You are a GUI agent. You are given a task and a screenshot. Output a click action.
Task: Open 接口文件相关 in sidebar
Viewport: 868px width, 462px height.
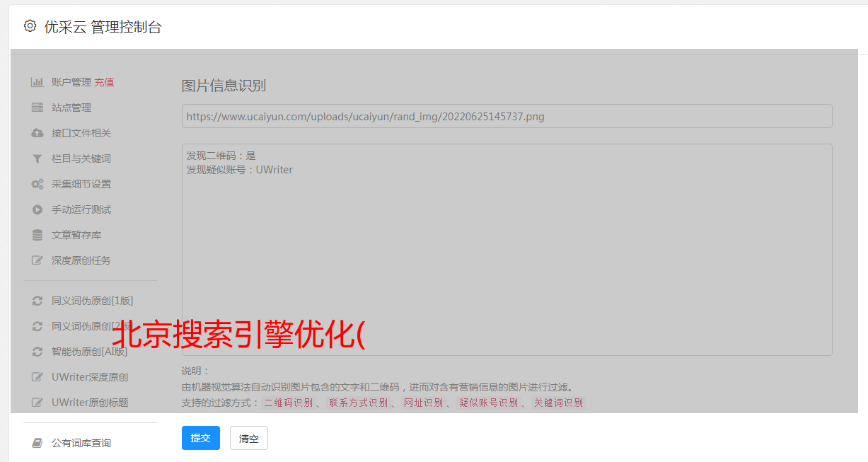click(x=81, y=133)
